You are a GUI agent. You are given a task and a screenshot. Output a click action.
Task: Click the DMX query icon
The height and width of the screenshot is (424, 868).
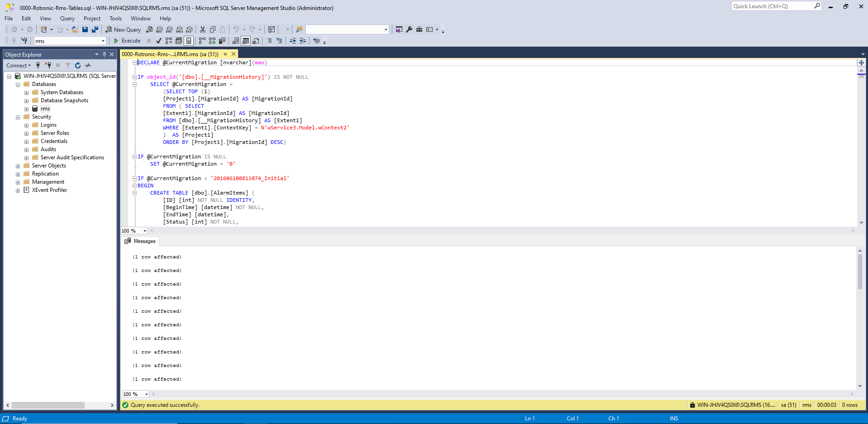(x=169, y=29)
